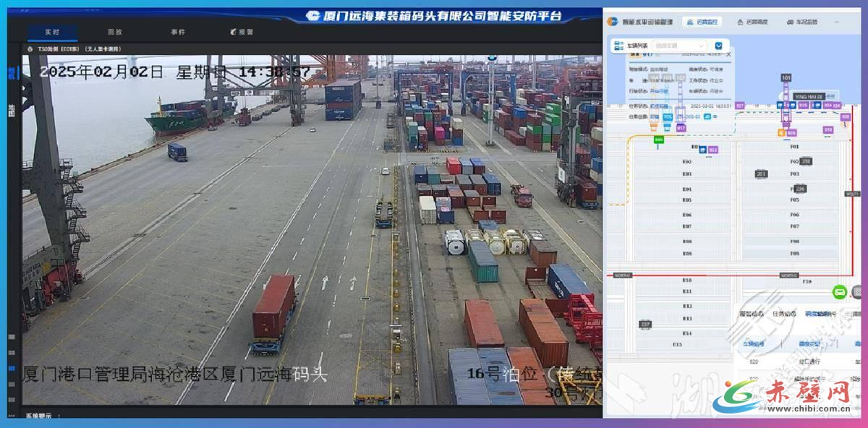Open the 车况监管 vehicle status tab
Viewport: 868px width, 428px height.
(802, 22)
